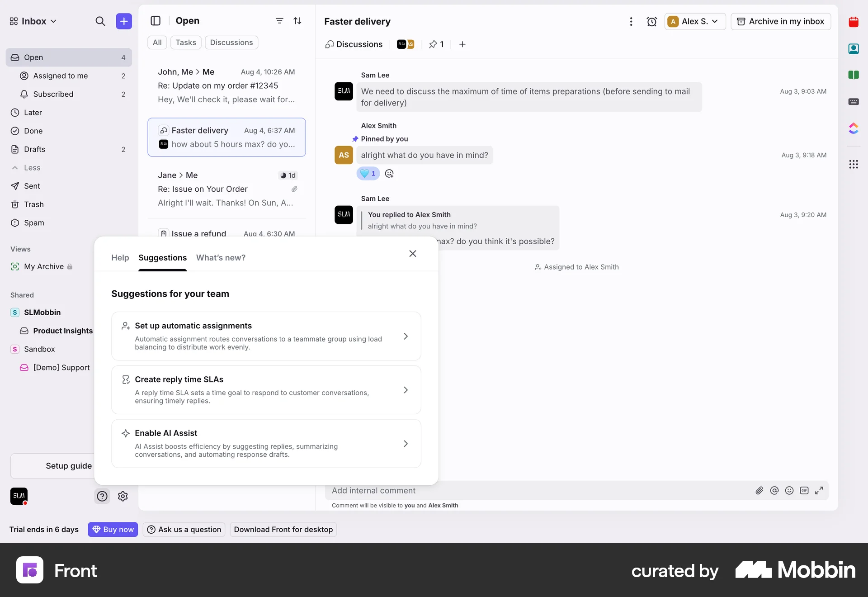
Task: Insert a GIF using the GIF icon
Action: (x=805, y=491)
